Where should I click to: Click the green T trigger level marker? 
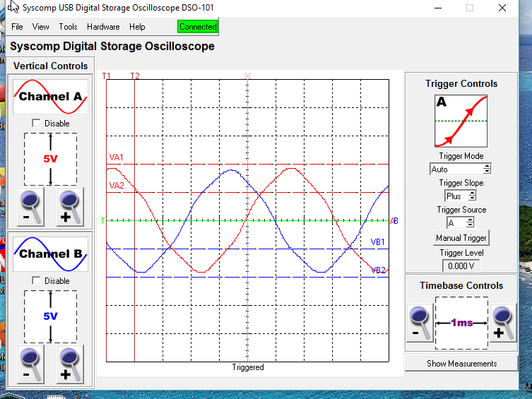103,221
